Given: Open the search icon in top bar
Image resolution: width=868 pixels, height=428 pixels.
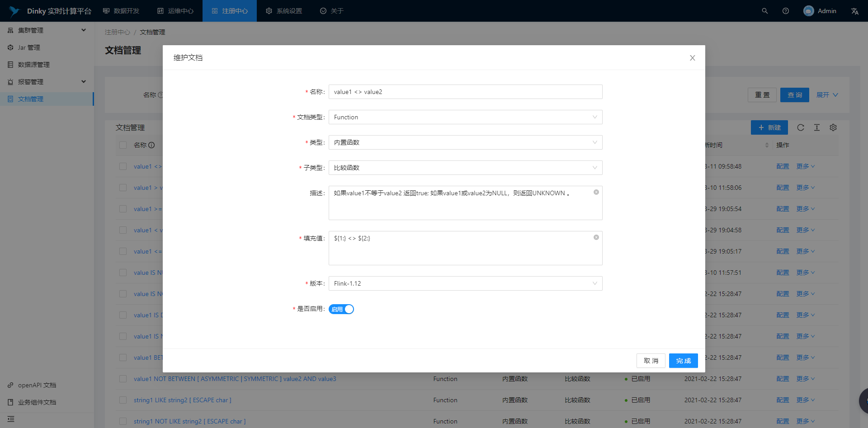Looking at the screenshot, I should tap(765, 11).
